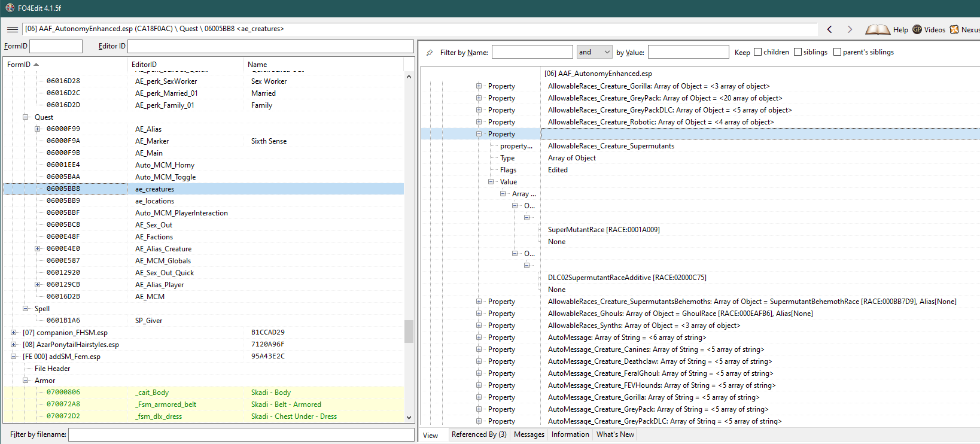980x444 pixels.
Task: Collapse the selected Supermutants Property node
Action: (479, 134)
